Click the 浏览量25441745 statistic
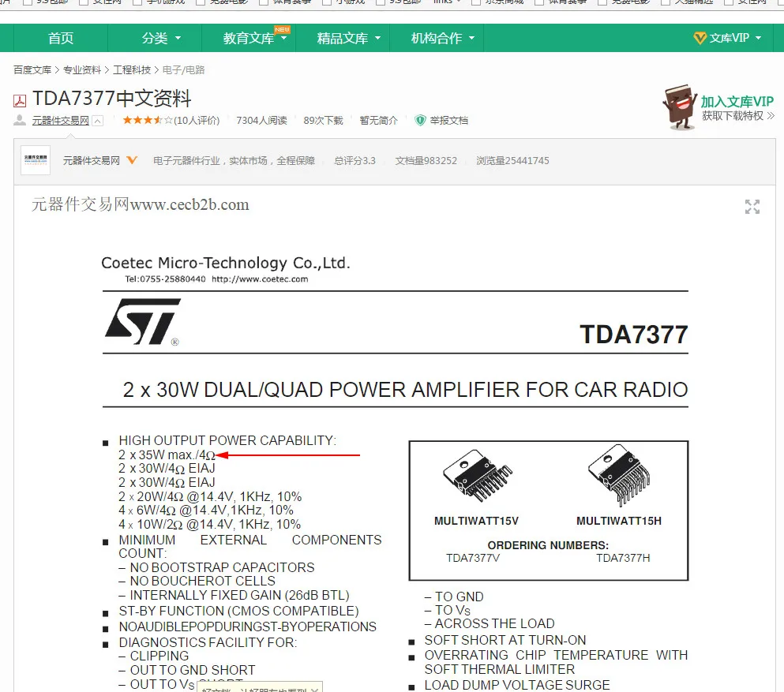This screenshot has width=784, height=692. [x=512, y=160]
